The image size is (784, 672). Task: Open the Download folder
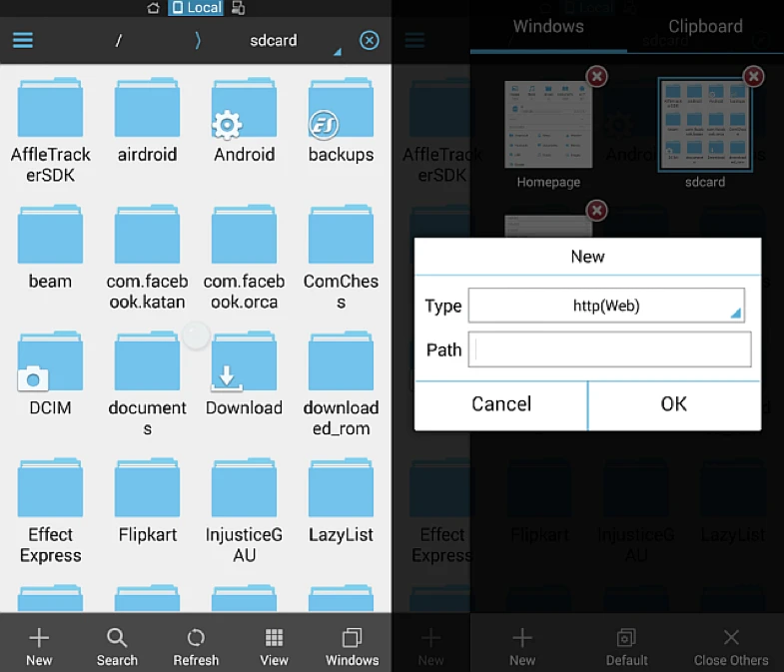pos(244,374)
